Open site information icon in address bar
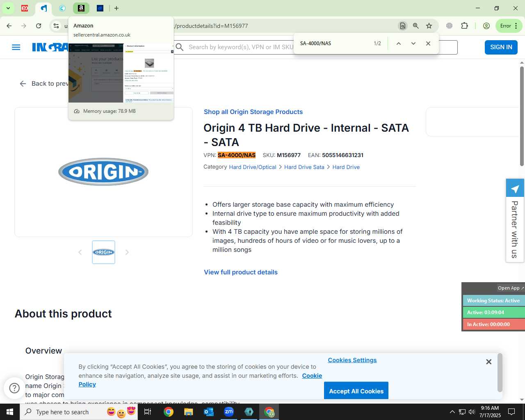 [56, 26]
